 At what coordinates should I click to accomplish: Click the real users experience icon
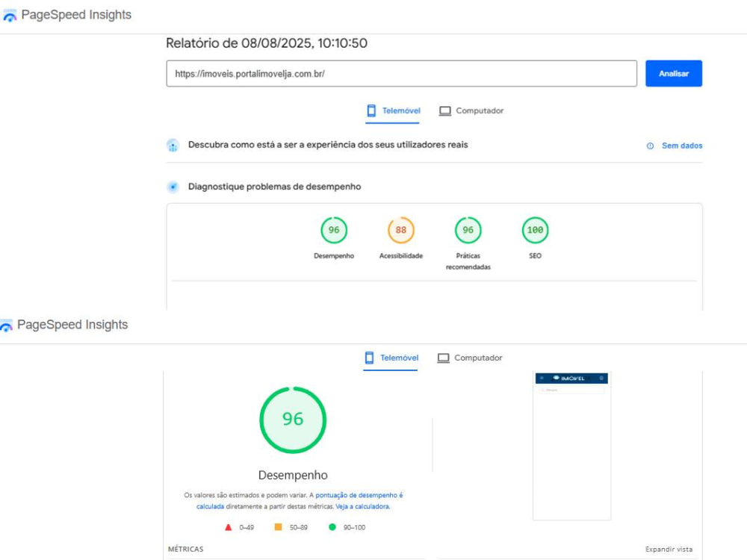pos(173,146)
